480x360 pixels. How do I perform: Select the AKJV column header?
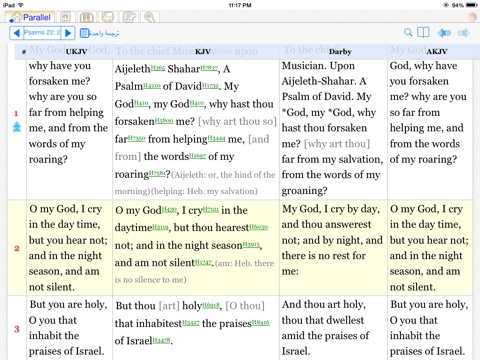tap(437, 51)
